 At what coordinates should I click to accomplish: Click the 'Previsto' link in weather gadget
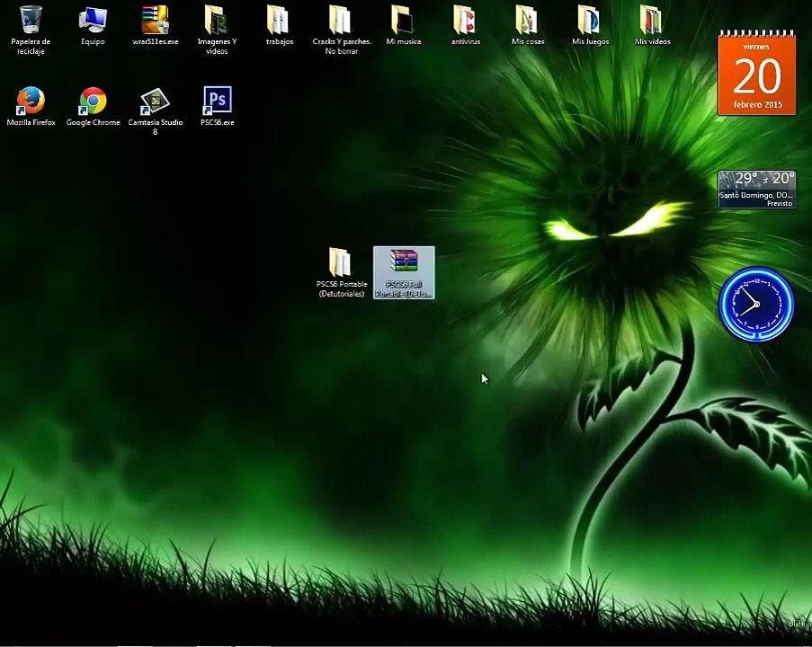pyautogui.click(x=780, y=203)
